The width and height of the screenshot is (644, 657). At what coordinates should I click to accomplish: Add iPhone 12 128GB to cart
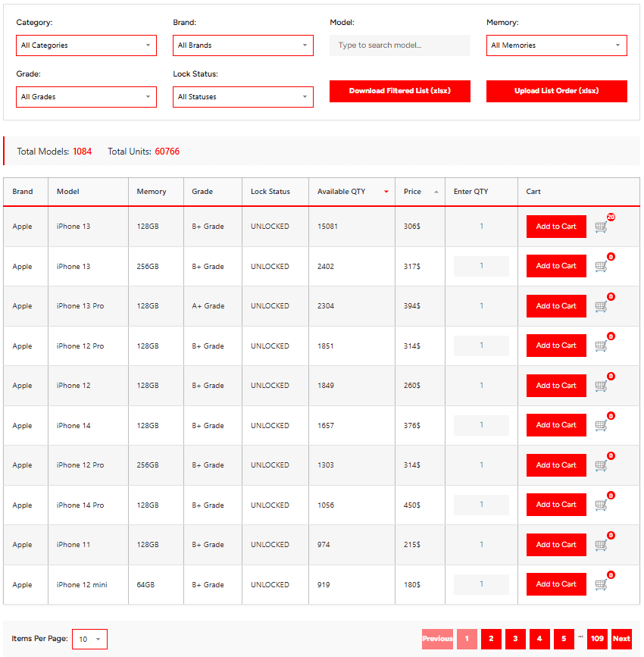click(x=556, y=386)
